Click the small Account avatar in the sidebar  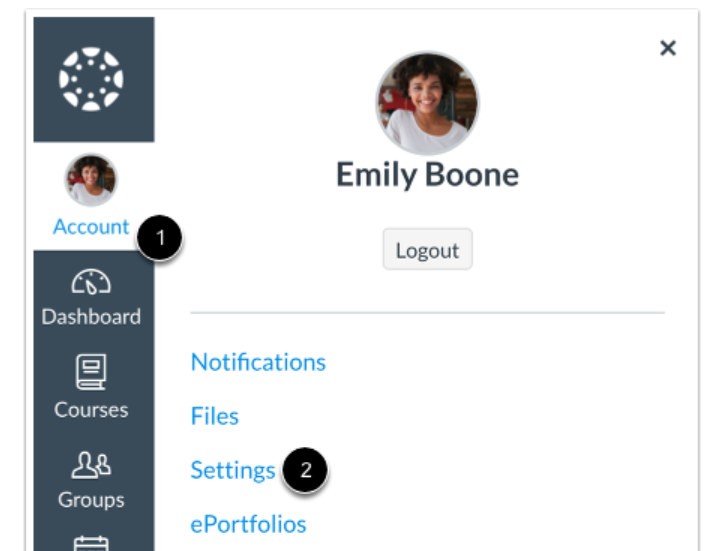(x=91, y=181)
